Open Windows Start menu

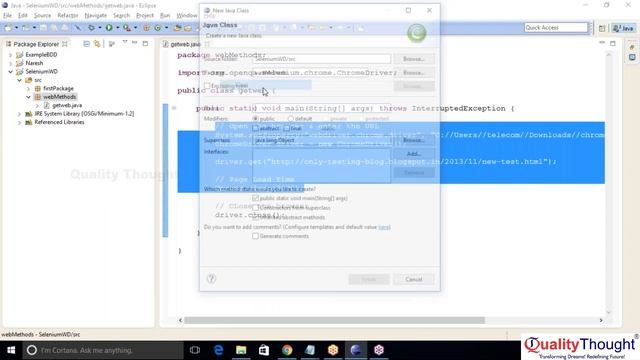(11, 350)
